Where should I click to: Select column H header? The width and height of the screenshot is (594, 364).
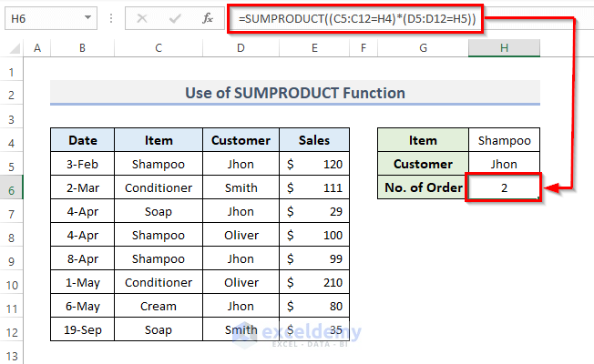pyautogui.click(x=503, y=48)
